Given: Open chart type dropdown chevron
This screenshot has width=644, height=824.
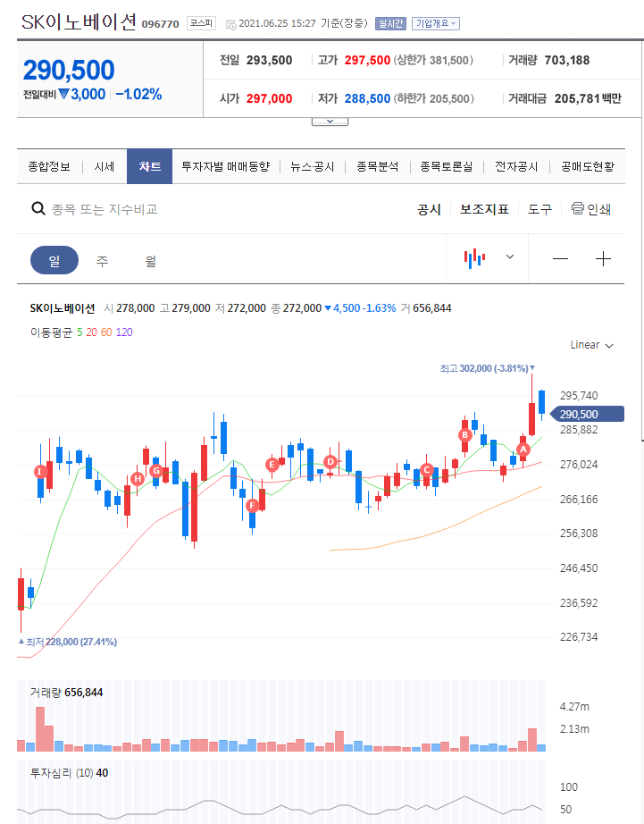Looking at the screenshot, I should pyautogui.click(x=509, y=257).
